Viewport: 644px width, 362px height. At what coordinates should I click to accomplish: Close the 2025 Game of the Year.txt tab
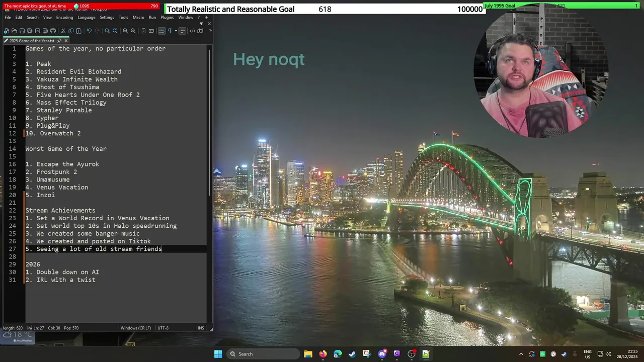click(x=66, y=41)
